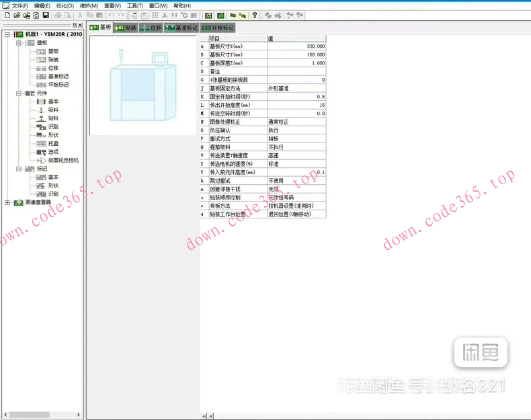
Task: Select the 侧面视觉相机 tree item
Action: 63,161
